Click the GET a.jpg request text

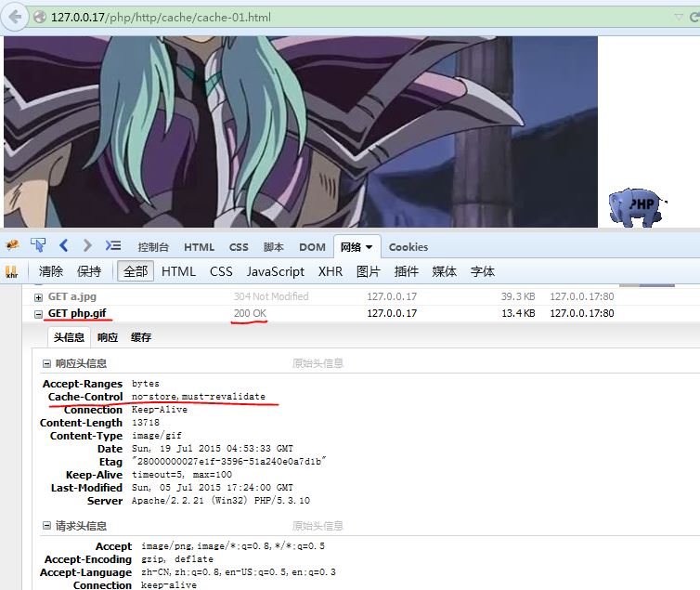[x=71, y=296]
